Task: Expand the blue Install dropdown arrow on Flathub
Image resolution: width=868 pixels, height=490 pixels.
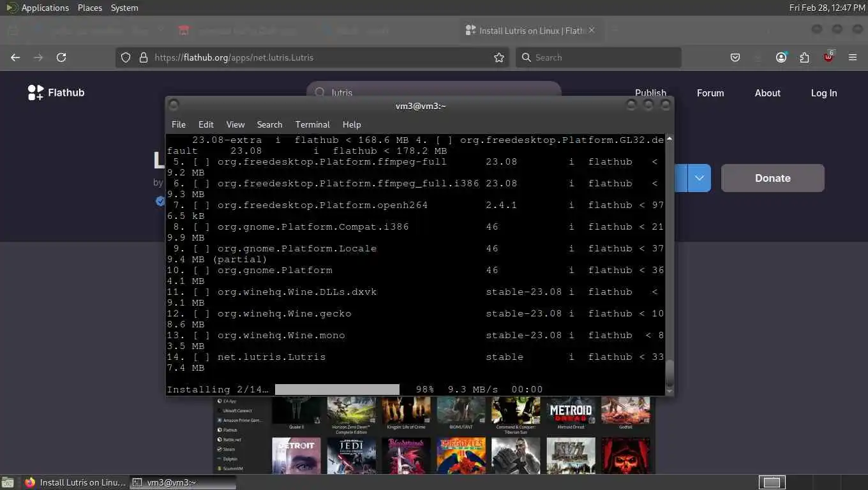Action: (700, 178)
